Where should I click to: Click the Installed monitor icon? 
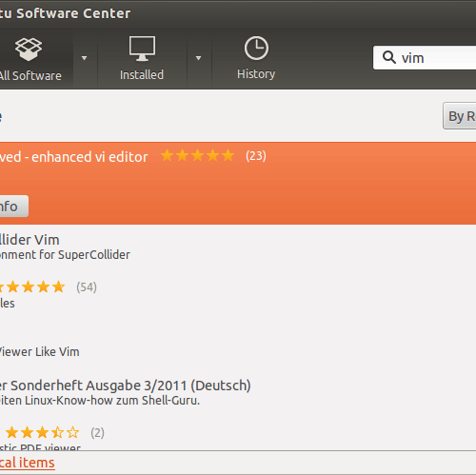[142, 49]
